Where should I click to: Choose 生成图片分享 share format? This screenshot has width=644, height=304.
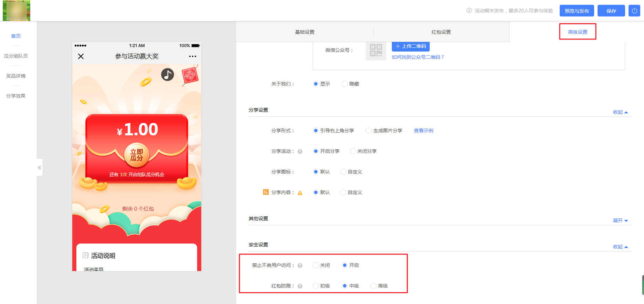[384, 131]
